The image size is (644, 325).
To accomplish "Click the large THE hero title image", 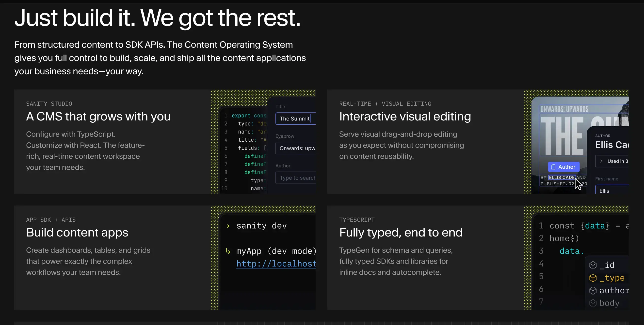I will click(562, 136).
